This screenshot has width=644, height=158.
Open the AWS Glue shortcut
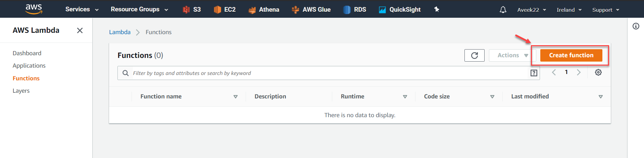[x=311, y=10]
